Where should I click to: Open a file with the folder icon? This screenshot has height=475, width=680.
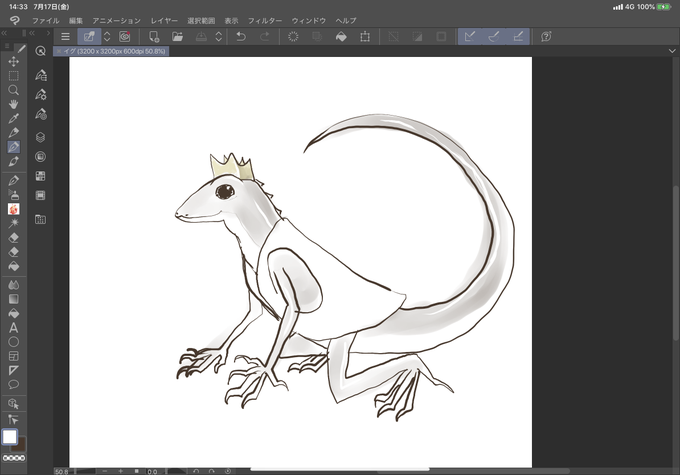coord(177,36)
